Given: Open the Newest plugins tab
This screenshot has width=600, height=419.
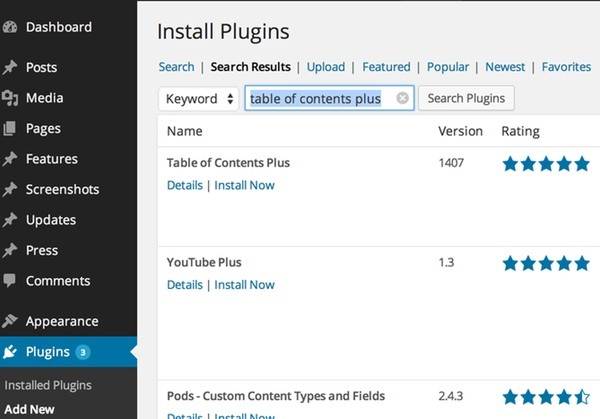Looking at the screenshot, I should (505, 67).
